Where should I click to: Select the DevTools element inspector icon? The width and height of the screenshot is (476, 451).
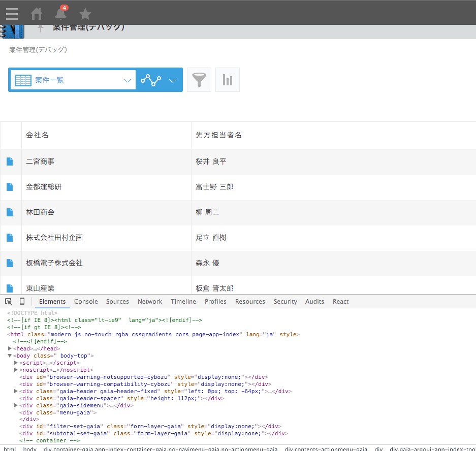point(9,301)
